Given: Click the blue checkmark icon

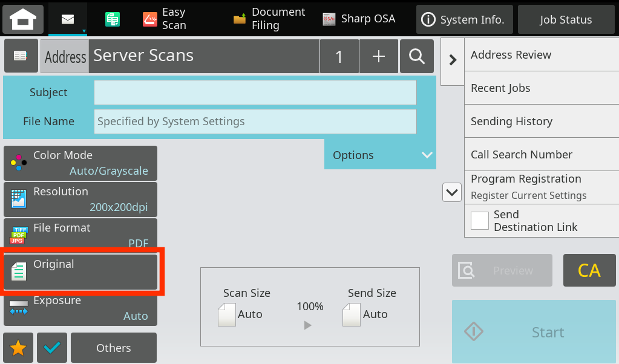Looking at the screenshot, I should click(x=52, y=348).
